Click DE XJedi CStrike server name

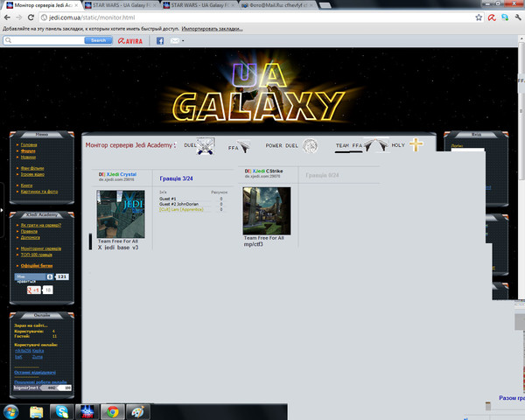click(x=264, y=171)
